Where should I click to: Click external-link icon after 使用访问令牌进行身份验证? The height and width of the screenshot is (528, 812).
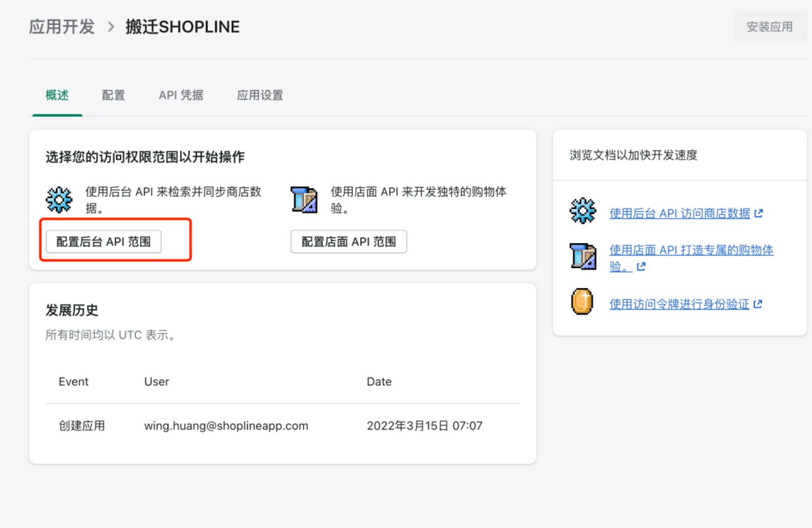[758, 304]
